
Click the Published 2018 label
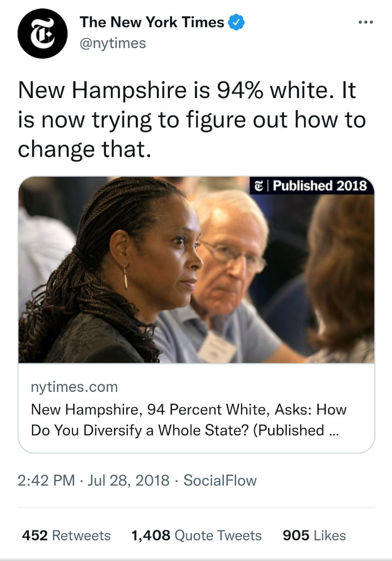pyautogui.click(x=319, y=186)
